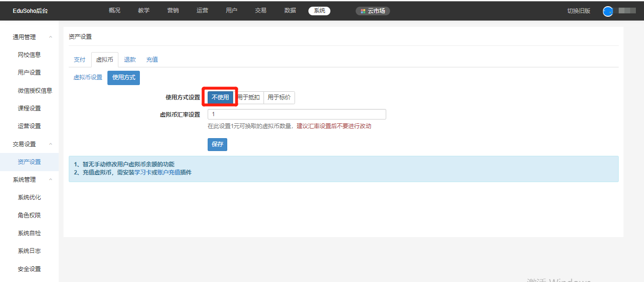Select the 不使用 usage option

click(x=220, y=98)
